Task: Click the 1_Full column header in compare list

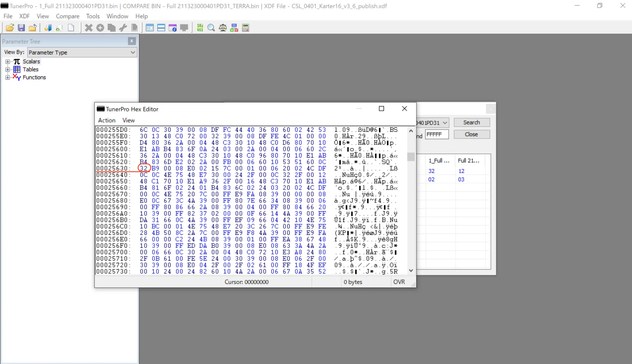Action: pos(439,161)
